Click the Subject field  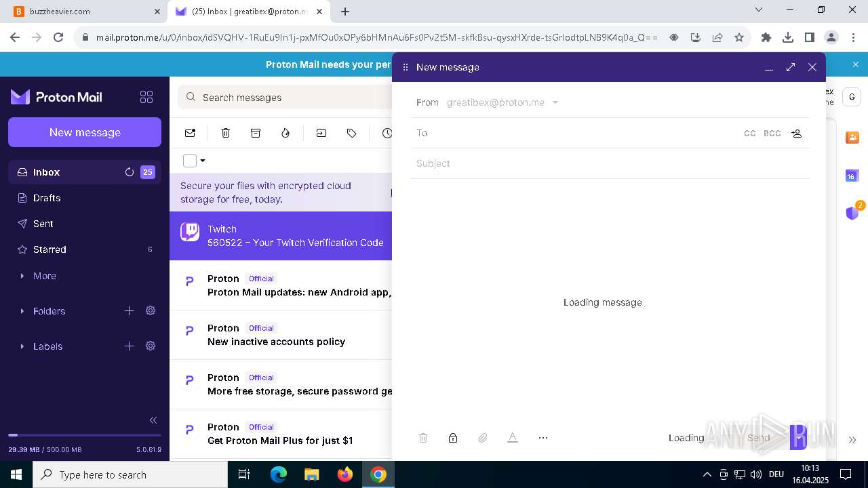point(610,163)
